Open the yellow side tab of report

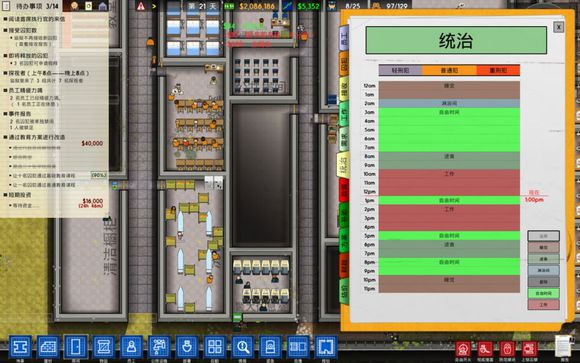point(344,89)
